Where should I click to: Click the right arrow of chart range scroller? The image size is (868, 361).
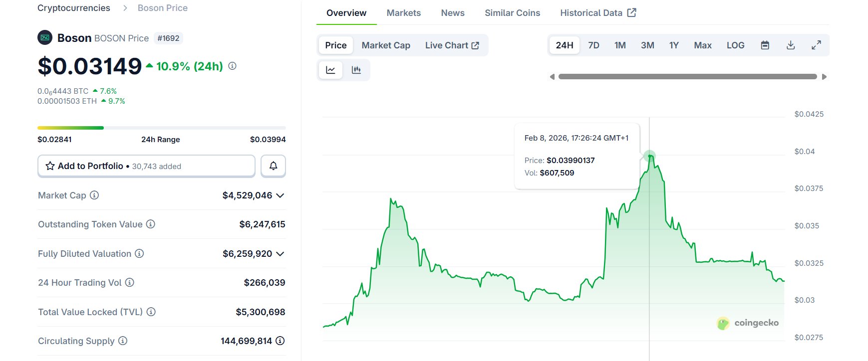click(824, 77)
